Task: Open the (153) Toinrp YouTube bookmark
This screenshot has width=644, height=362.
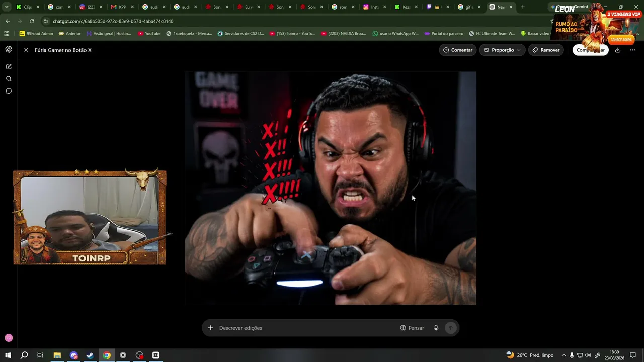Action: click(292, 34)
